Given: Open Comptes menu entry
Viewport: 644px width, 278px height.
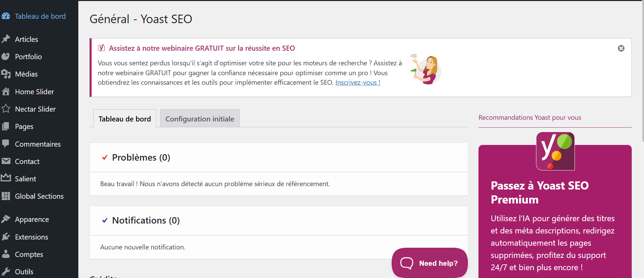Looking at the screenshot, I should [29, 254].
